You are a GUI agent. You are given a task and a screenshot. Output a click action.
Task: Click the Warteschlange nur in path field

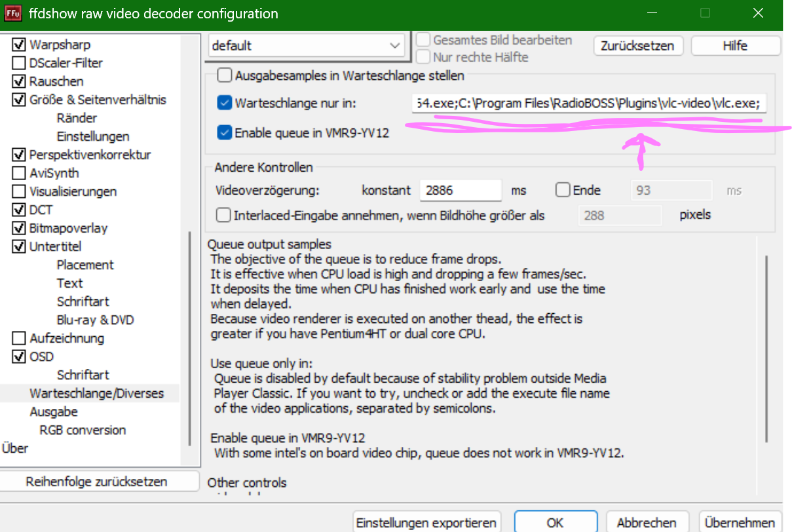(588, 104)
